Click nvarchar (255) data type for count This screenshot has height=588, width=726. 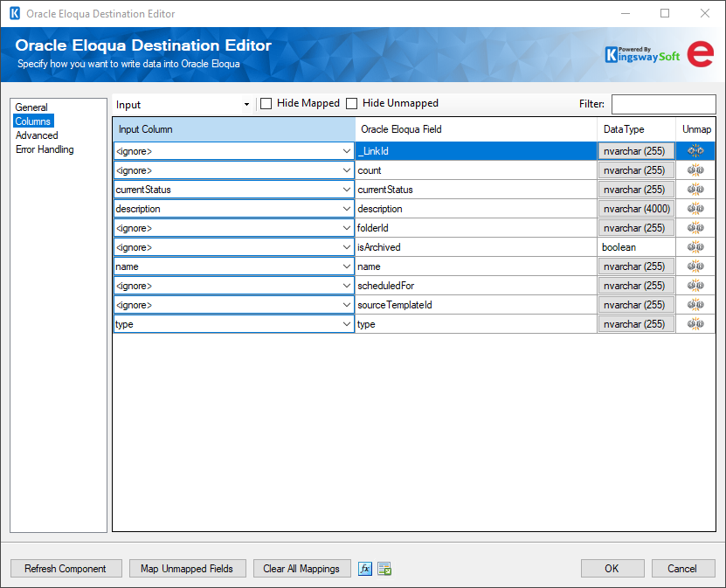(636, 170)
